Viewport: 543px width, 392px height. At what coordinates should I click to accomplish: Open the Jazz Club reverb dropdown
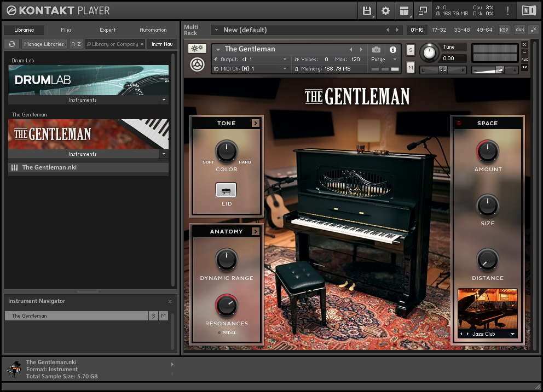512,334
